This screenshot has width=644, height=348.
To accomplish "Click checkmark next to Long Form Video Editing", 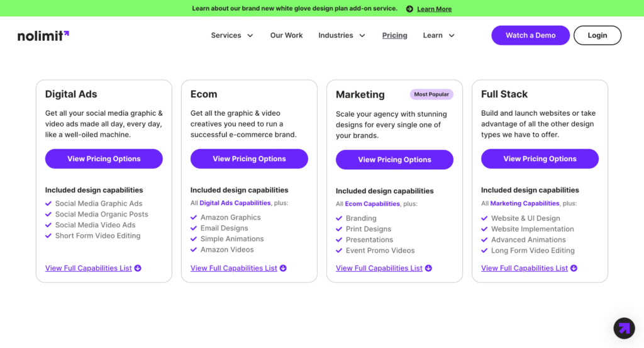I will tap(485, 250).
